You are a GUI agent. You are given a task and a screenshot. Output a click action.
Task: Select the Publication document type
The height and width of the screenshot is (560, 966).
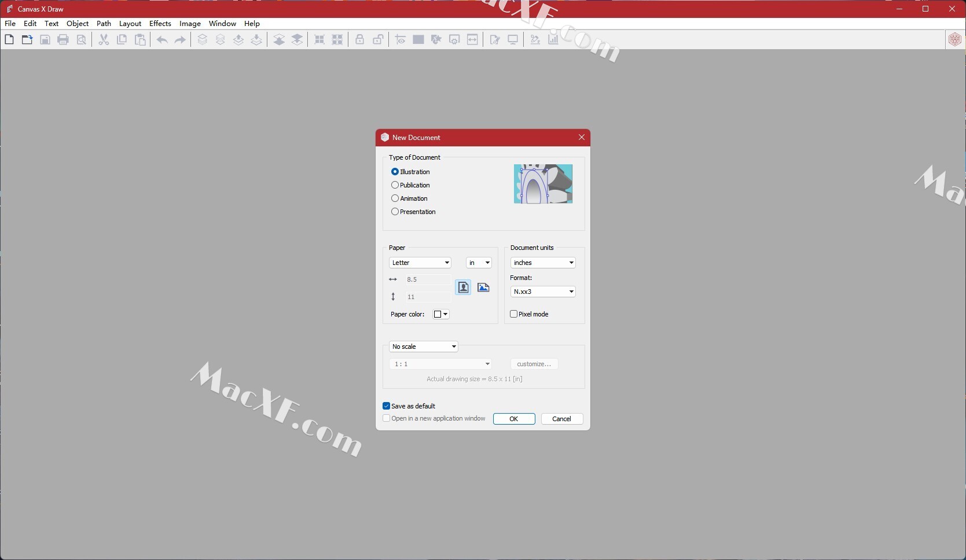click(410, 185)
